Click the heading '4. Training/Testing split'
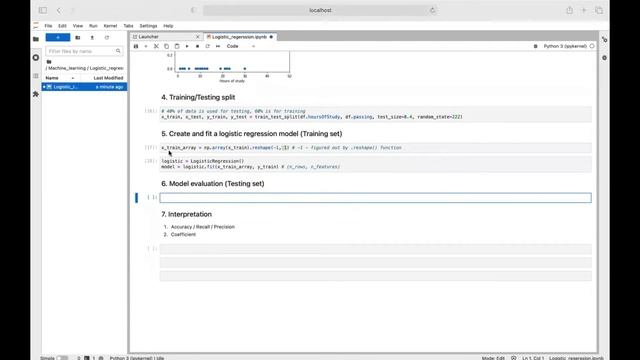Screen dimensions: 640x360 click(198, 97)
